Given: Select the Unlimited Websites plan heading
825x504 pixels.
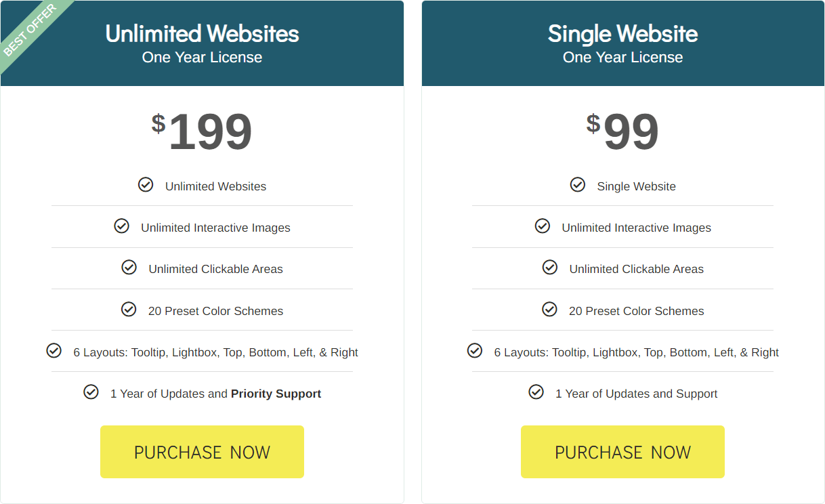Looking at the screenshot, I should 202,34.
